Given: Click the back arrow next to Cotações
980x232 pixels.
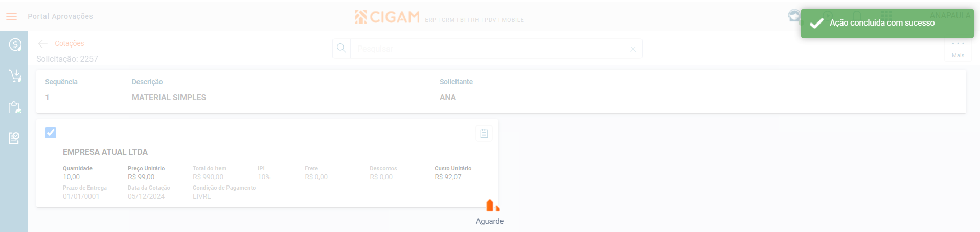Looking at the screenshot, I should [43, 44].
